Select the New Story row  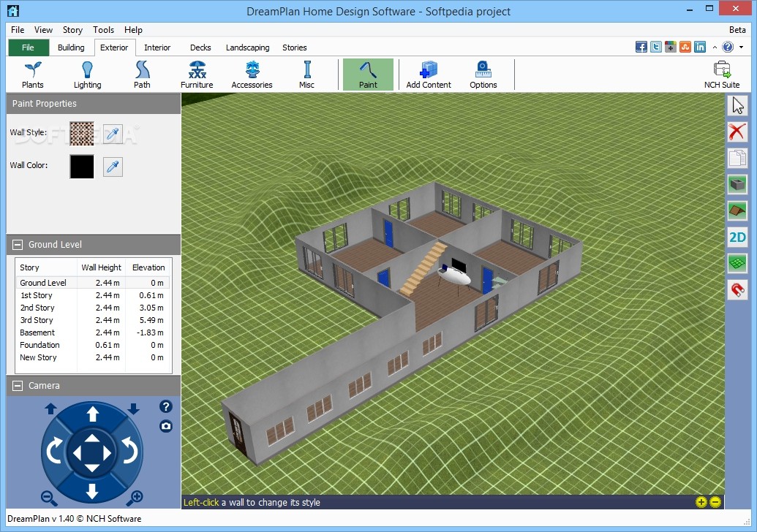click(94, 357)
